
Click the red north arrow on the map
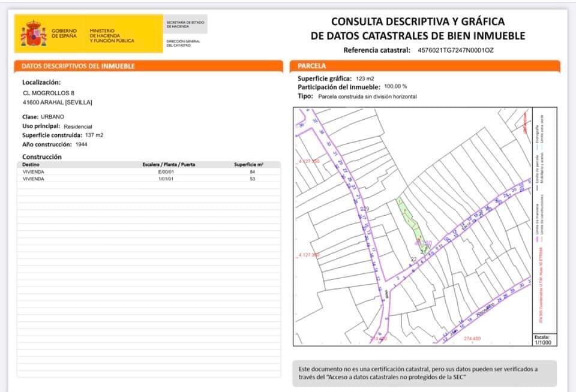526,118
